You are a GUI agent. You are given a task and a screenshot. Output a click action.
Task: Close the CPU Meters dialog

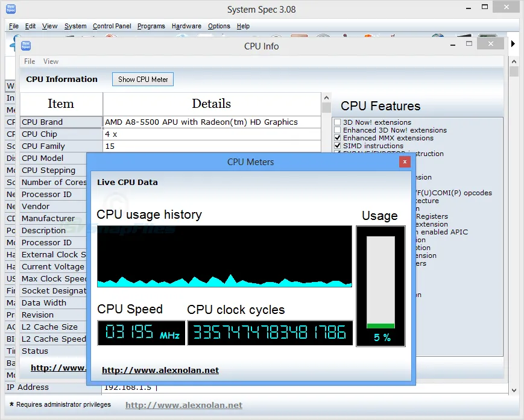pyautogui.click(x=405, y=162)
